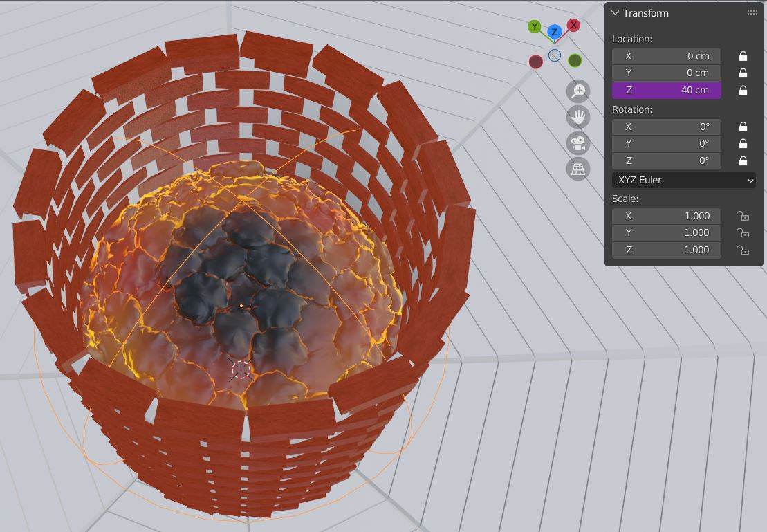Screen dimensions: 767x532
Task: Toggle the Rotation X lock
Action: pos(743,127)
